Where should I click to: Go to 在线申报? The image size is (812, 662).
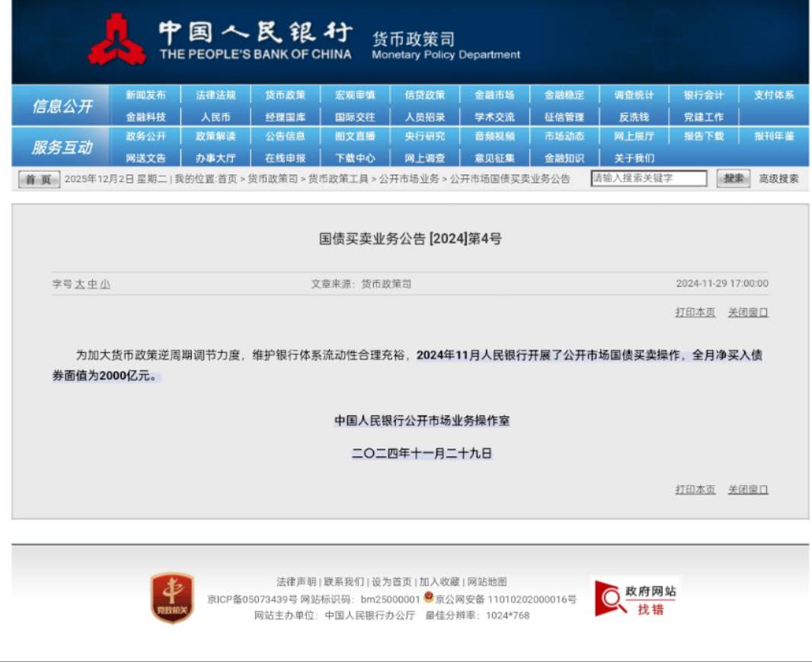click(x=286, y=158)
